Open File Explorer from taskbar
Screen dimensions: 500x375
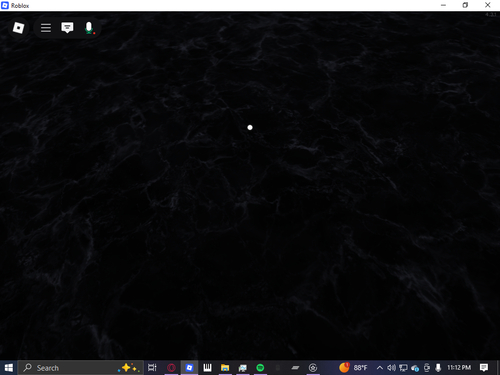coord(225,368)
